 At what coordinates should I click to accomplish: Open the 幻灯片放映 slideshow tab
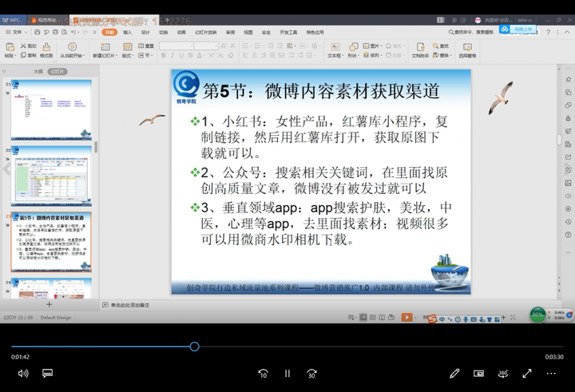[x=206, y=32]
